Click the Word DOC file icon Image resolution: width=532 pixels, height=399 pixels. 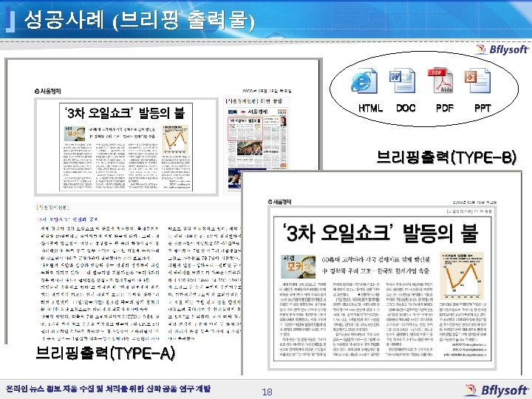coord(403,81)
